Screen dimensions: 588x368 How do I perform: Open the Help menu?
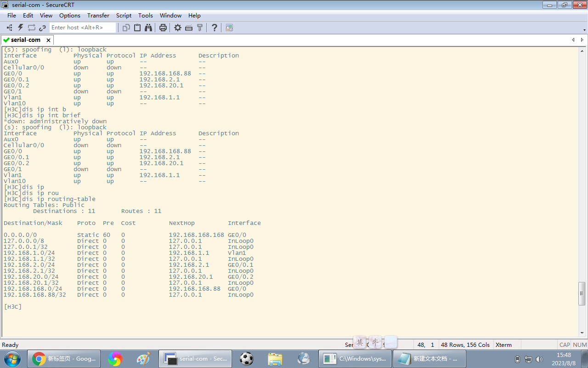(x=194, y=15)
